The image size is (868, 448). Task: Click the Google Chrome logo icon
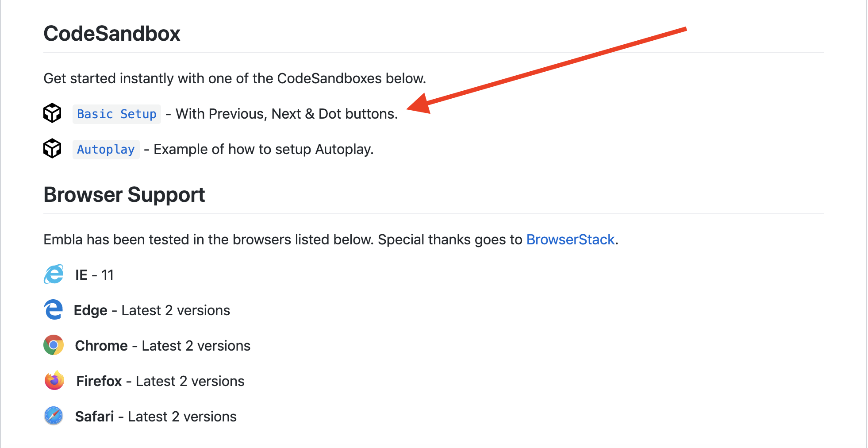tap(54, 345)
